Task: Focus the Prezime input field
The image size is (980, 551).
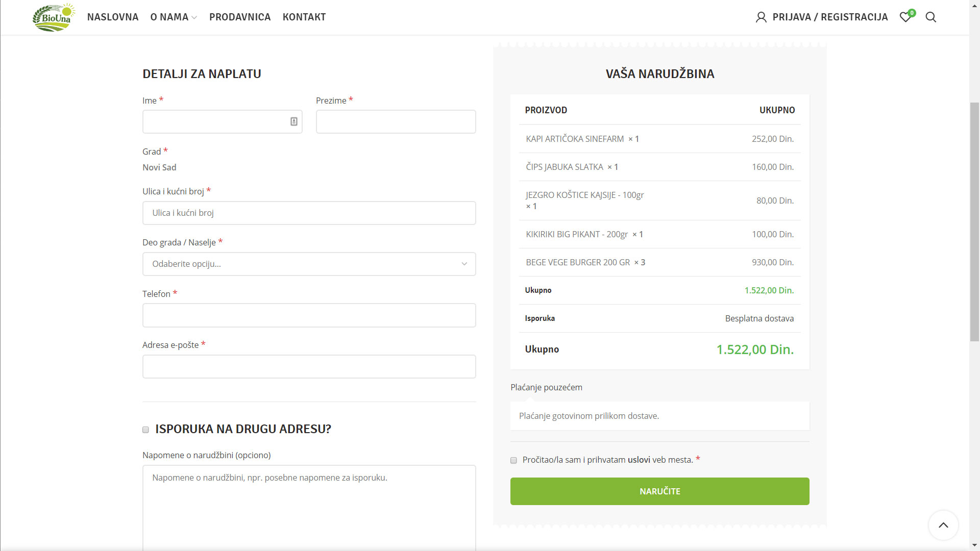Action: click(396, 122)
